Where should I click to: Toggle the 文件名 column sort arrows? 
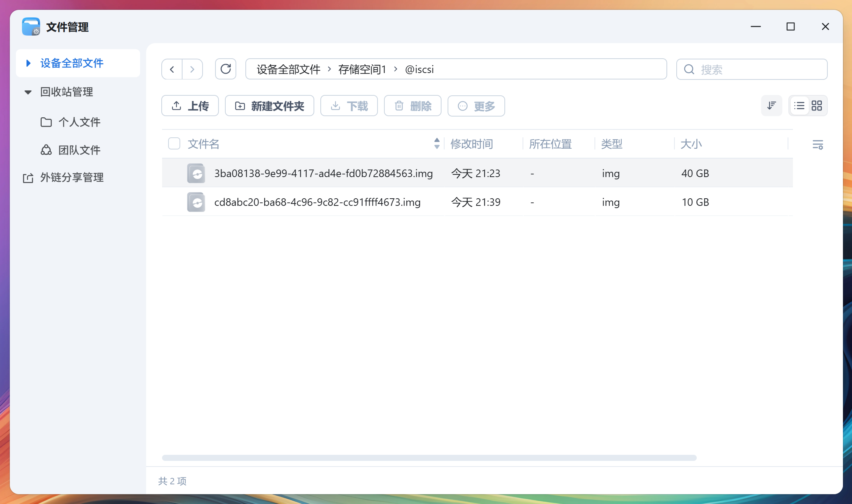pyautogui.click(x=437, y=144)
